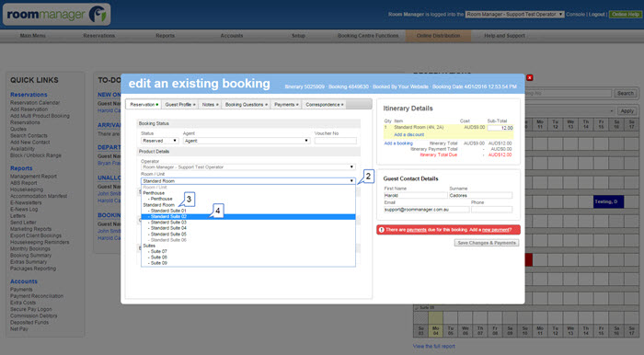Click the roommanager logo
Image resolution: width=644 pixels, height=355 pixels.
point(57,15)
